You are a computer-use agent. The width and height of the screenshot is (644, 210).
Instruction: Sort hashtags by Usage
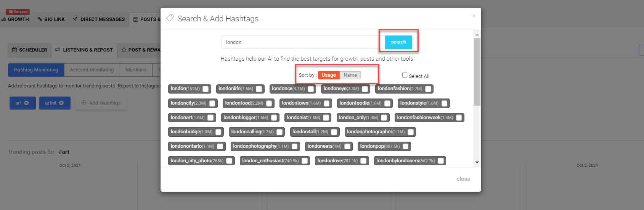pyautogui.click(x=329, y=75)
